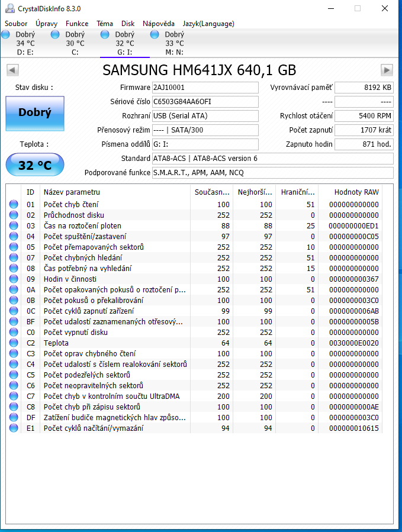The image size is (402, 532).
Task: Click the buffer size field 8192 KB
Action: [x=364, y=88]
